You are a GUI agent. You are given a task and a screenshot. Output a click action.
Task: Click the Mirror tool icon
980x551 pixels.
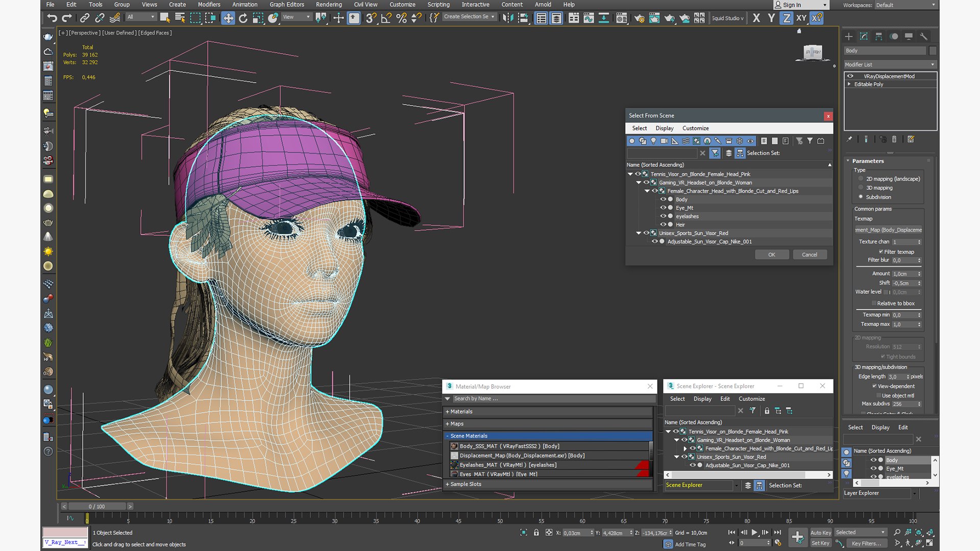507,18
